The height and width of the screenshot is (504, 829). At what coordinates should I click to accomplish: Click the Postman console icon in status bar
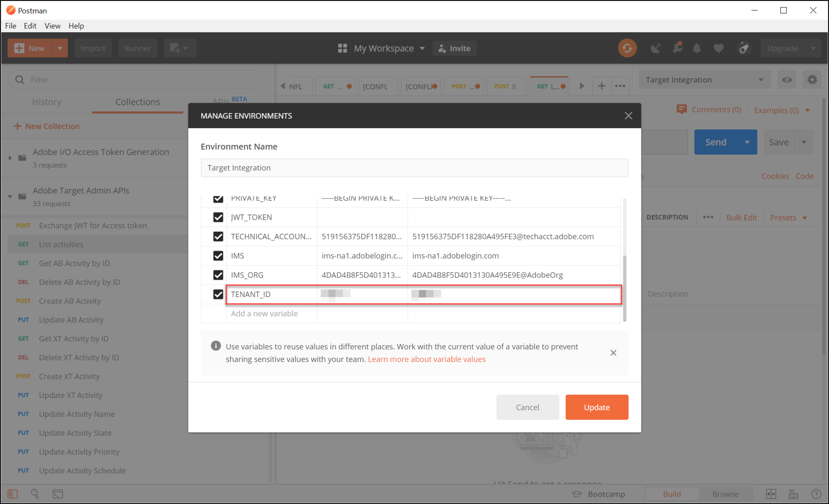57,494
